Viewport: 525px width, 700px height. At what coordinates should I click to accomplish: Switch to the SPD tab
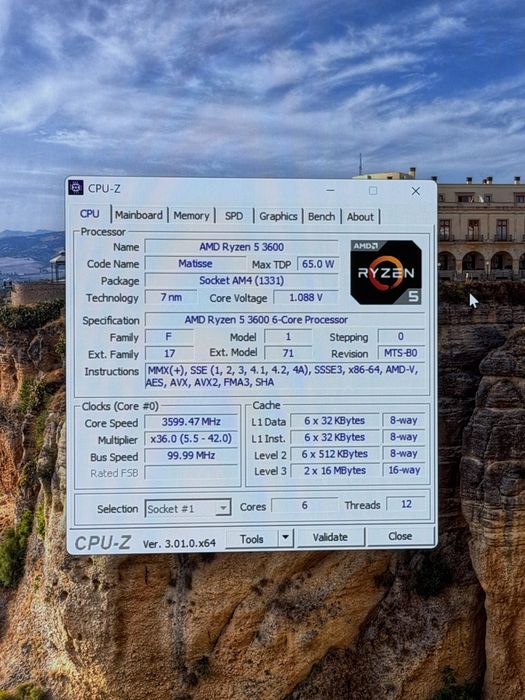point(234,217)
